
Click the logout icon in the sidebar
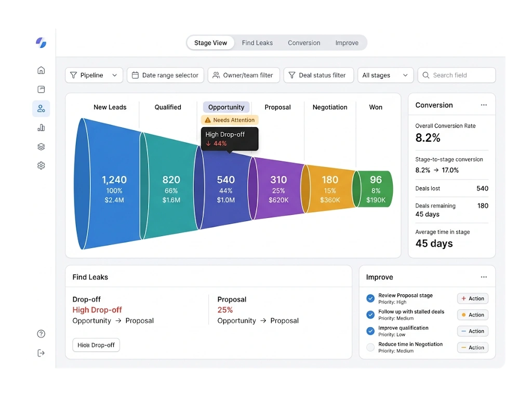point(41,353)
